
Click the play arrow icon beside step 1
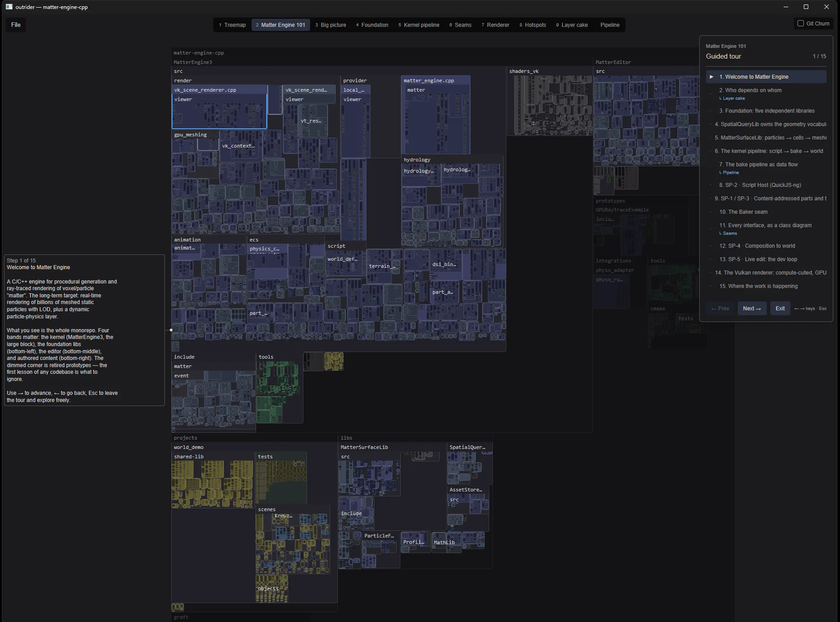pyautogui.click(x=711, y=77)
